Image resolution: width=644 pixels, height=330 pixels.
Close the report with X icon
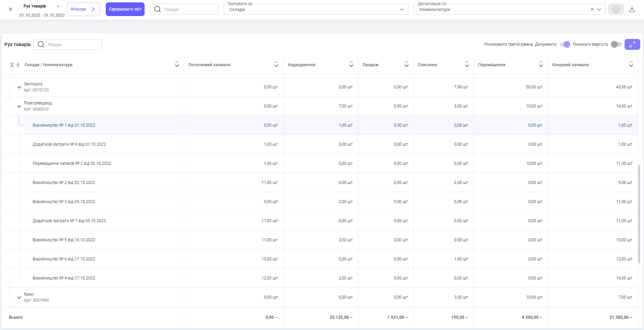11,9
